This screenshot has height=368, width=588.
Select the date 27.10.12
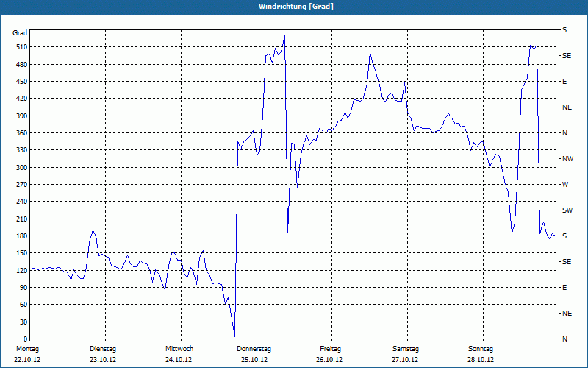click(x=405, y=360)
